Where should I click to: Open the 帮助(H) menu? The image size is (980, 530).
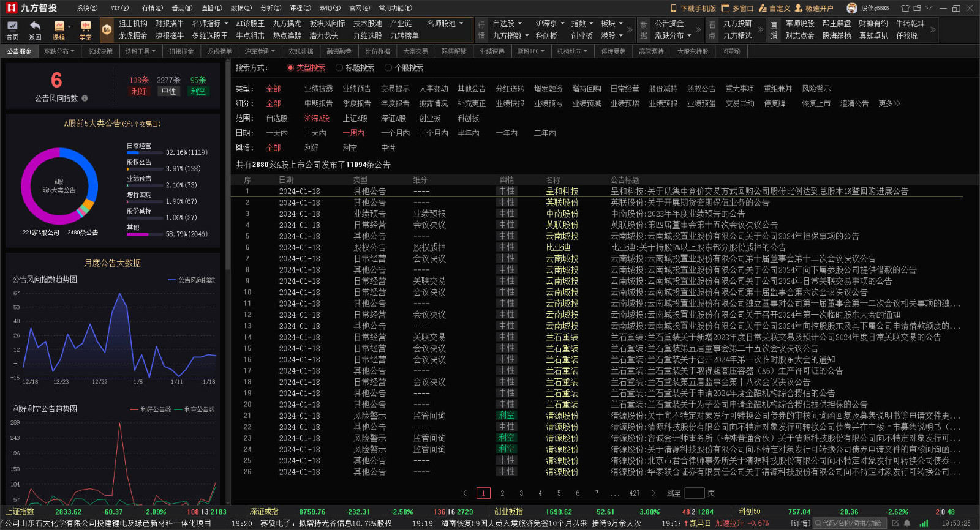[330, 8]
